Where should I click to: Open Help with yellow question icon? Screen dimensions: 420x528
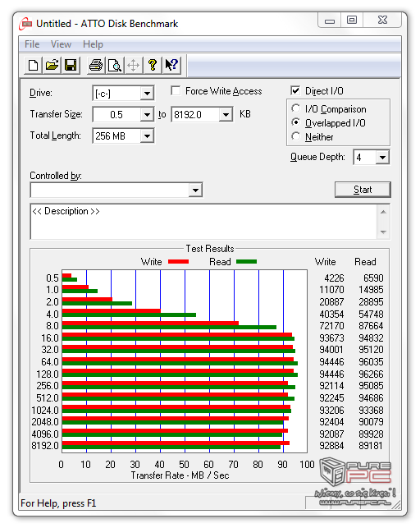coord(153,65)
